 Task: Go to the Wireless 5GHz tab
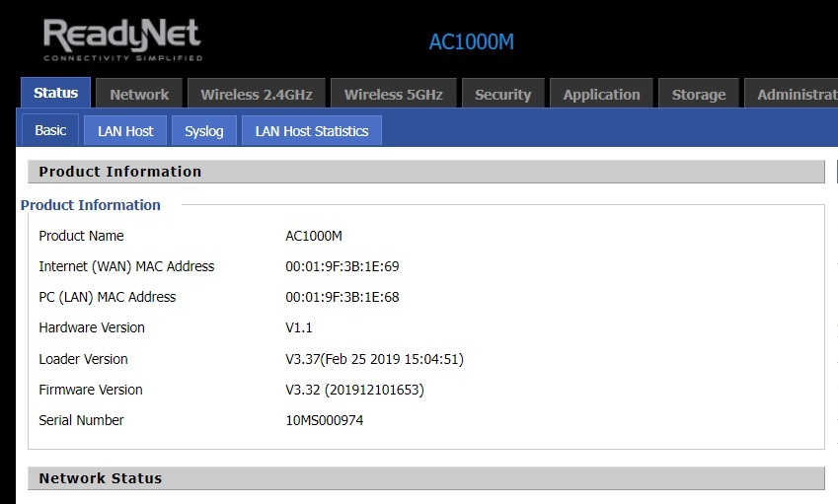pyautogui.click(x=394, y=95)
